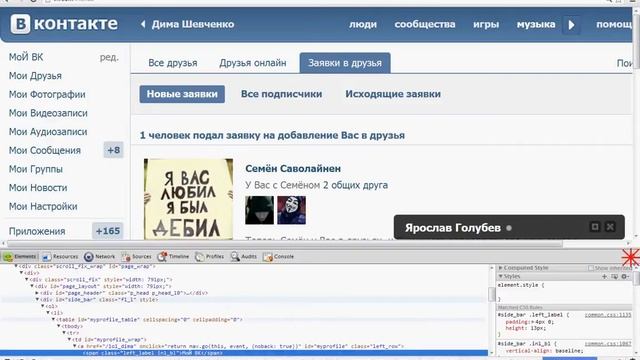The width and height of the screenshot is (640, 360).
Task: Expand the div page_header node
Action: tap(37, 293)
